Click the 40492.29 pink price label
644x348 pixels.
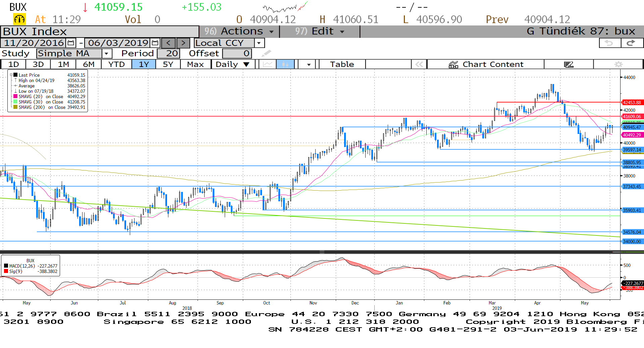pos(632,135)
